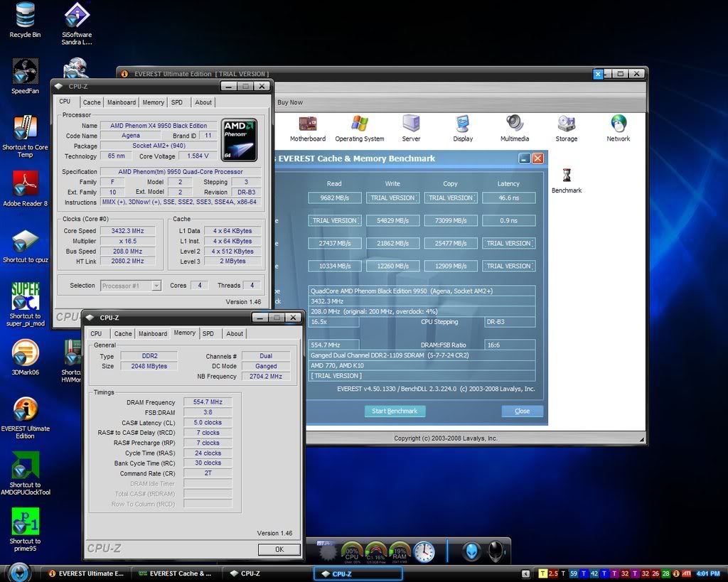The image size is (728, 582).
Task: Launch SiSoftware Sandra from the desktop
Action: 77,23
